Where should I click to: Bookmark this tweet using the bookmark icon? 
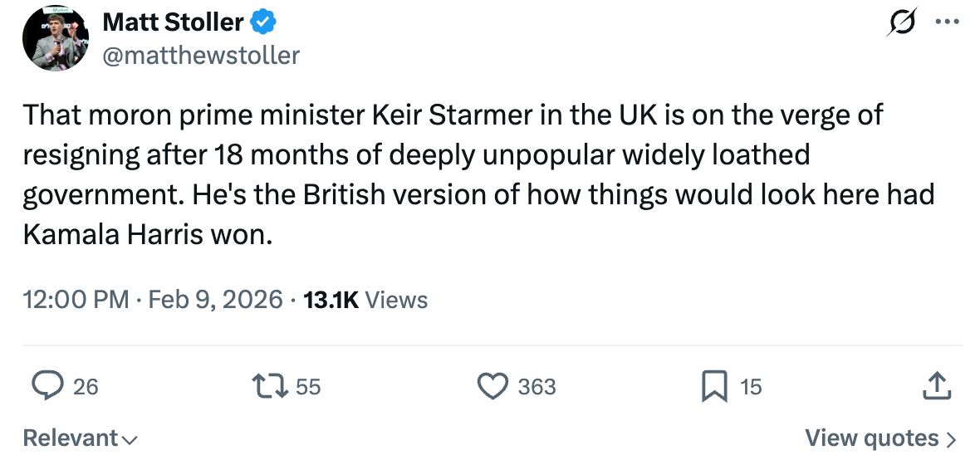pyautogui.click(x=715, y=386)
